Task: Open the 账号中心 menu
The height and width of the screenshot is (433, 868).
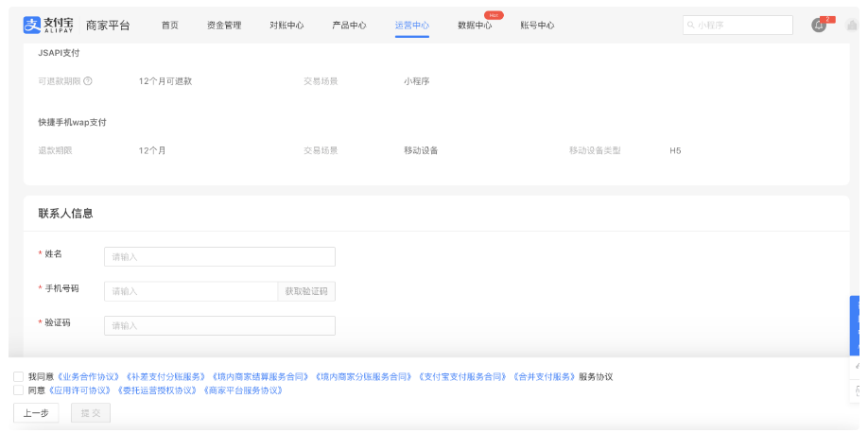Action: pos(537,25)
